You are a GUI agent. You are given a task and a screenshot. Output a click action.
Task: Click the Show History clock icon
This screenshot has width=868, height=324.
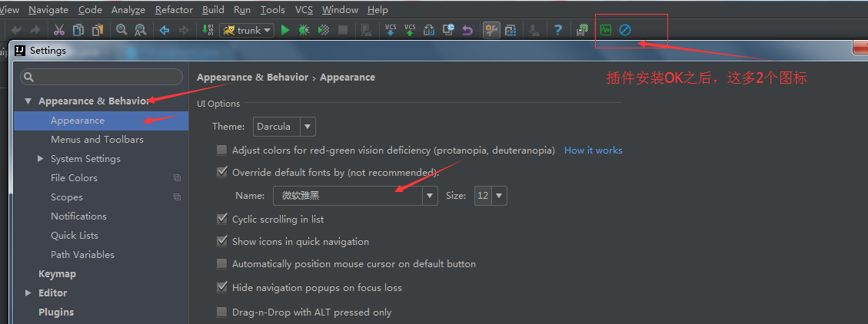point(448,30)
